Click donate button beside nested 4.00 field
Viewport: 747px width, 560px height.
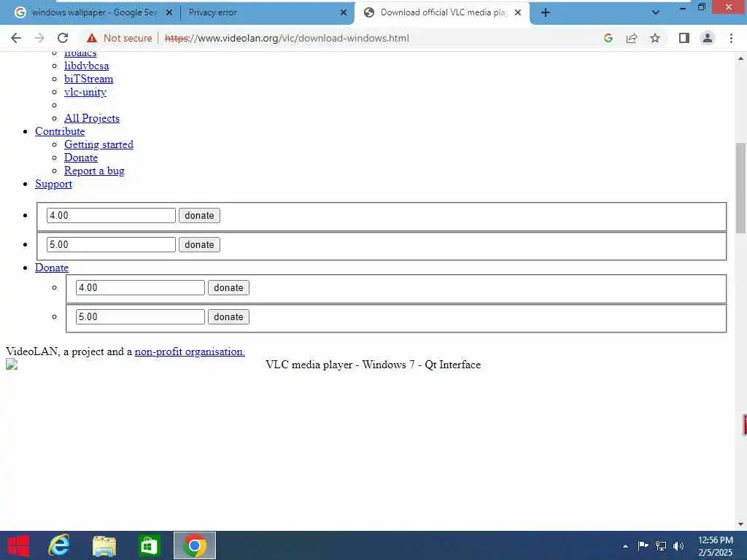pos(228,287)
